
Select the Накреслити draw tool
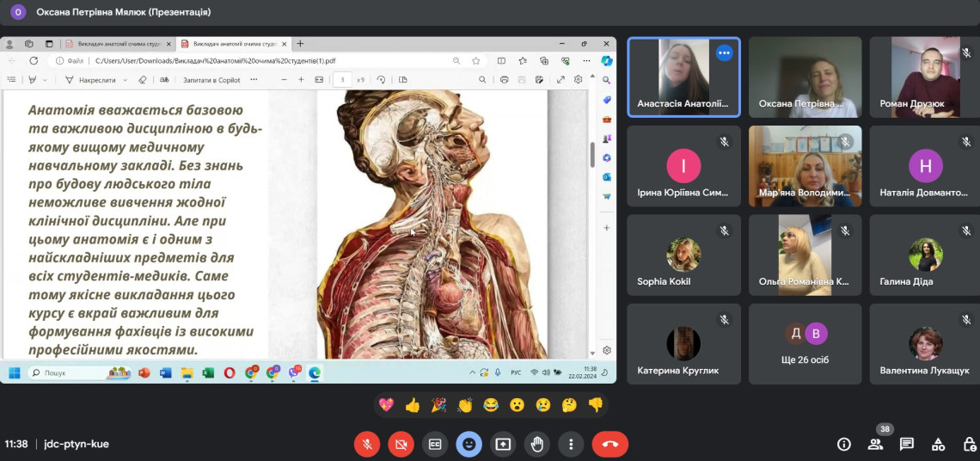coord(90,80)
